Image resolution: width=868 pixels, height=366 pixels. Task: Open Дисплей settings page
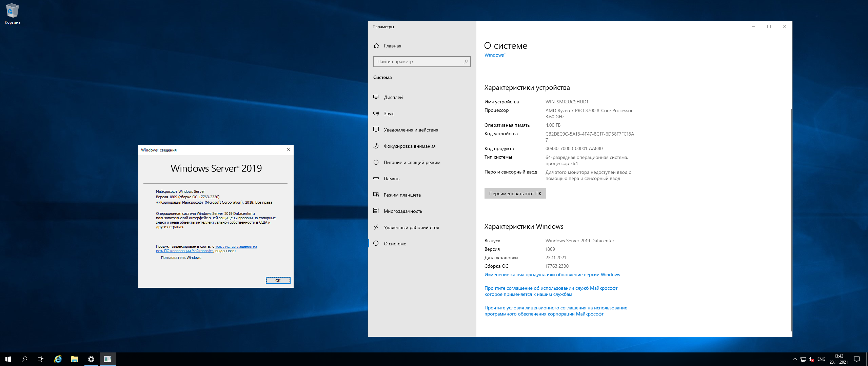coord(422,97)
